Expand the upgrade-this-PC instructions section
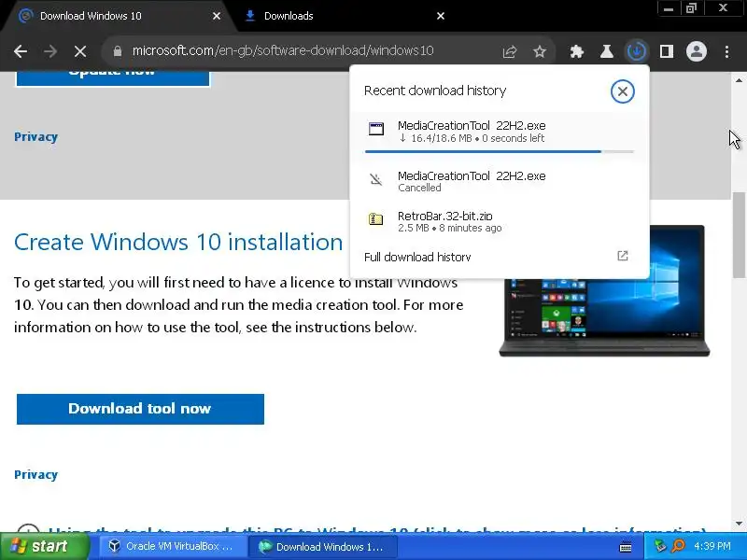The width and height of the screenshot is (747, 560). 376,528
